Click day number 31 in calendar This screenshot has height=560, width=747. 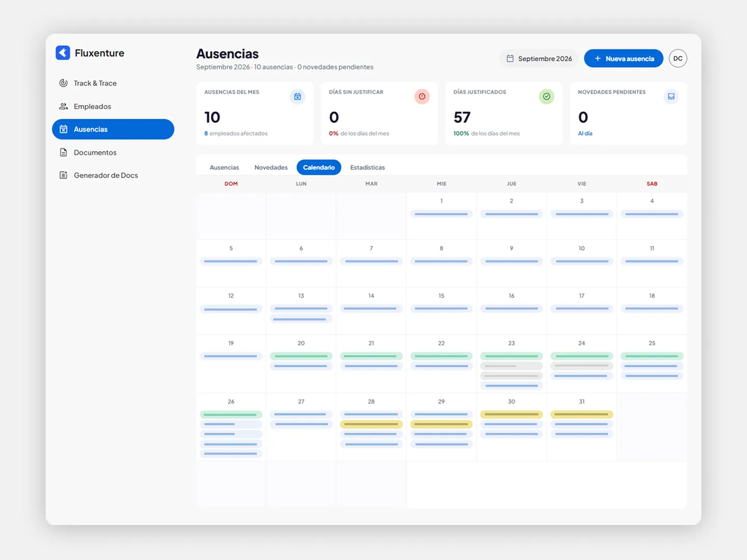pyautogui.click(x=582, y=401)
